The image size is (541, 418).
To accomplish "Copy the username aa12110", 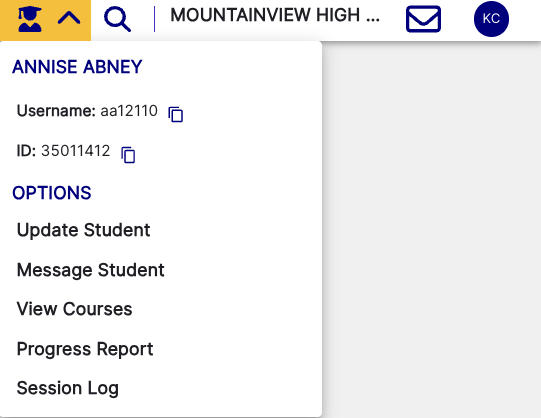I will (176, 114).
